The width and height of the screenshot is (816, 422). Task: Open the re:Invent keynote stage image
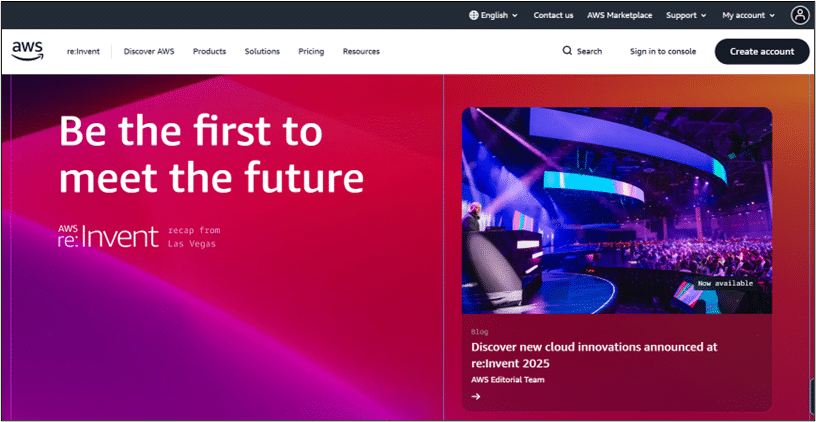616,210
